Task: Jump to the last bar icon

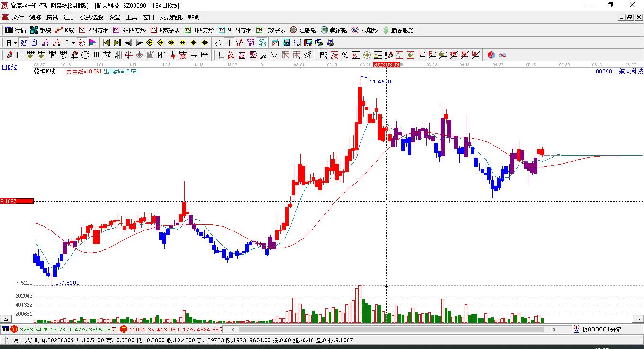Action: click(117, 43)
